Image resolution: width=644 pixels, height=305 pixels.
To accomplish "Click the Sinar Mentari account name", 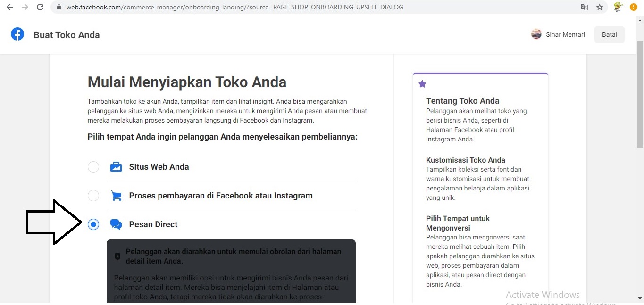I will click(x=565, y=34).
